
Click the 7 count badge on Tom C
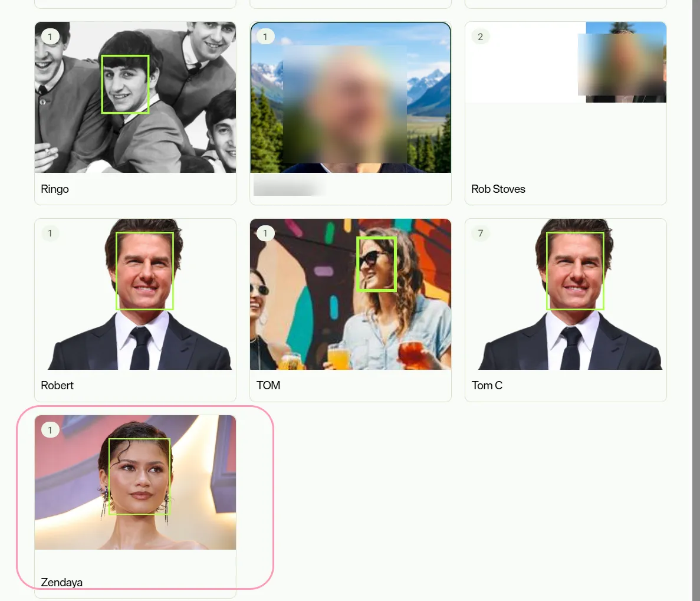[481, 233]
